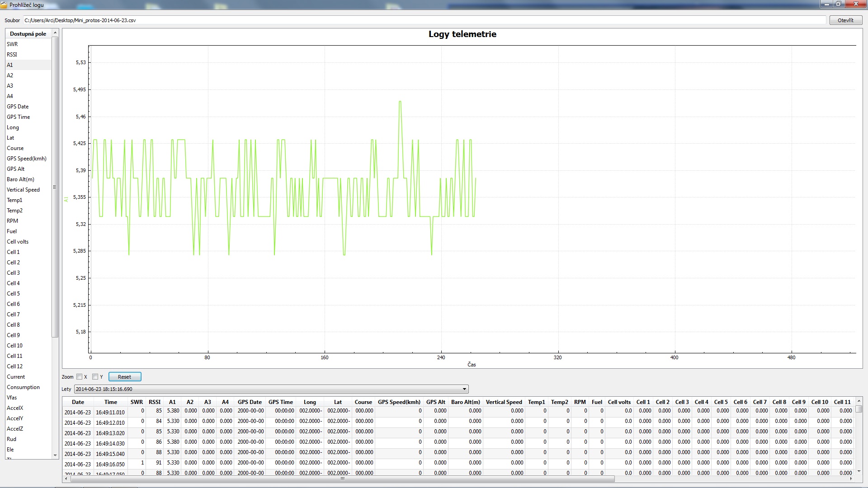The width and height of the screenshot is (868, 488).
Task: Click the Time column header in the table
Action: (111, 402)
